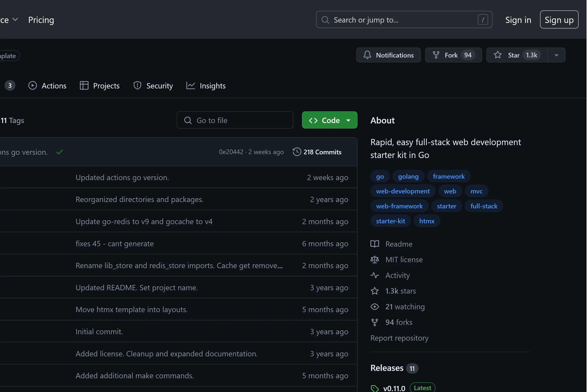The image size is (588, 392).
Task: Open Readme via book icon
Action: [x=375, y=244]
